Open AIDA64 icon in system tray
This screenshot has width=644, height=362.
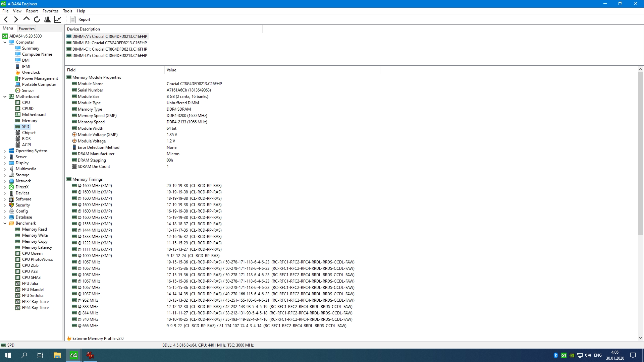click(564, 355)
